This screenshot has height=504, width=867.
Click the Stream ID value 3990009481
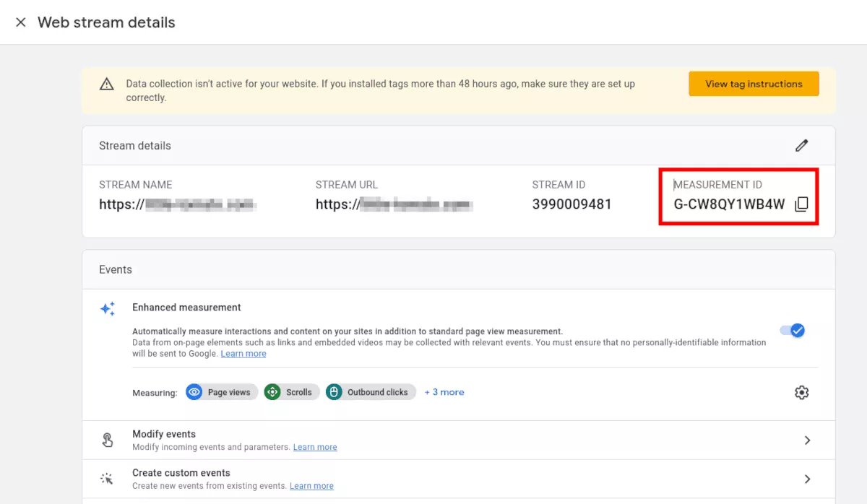pyautogui.click(x=572, y=204)
